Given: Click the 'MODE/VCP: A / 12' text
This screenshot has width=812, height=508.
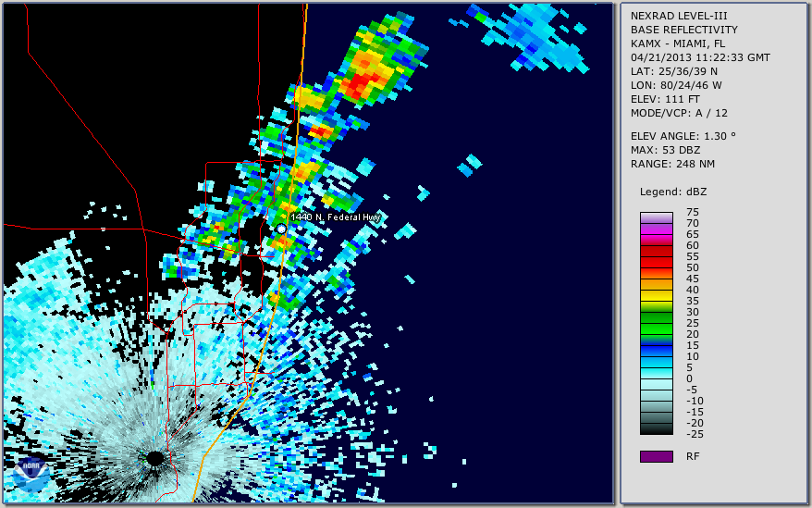Looking at the screenshot, I should pyautogui.click(x=679, y=113).
